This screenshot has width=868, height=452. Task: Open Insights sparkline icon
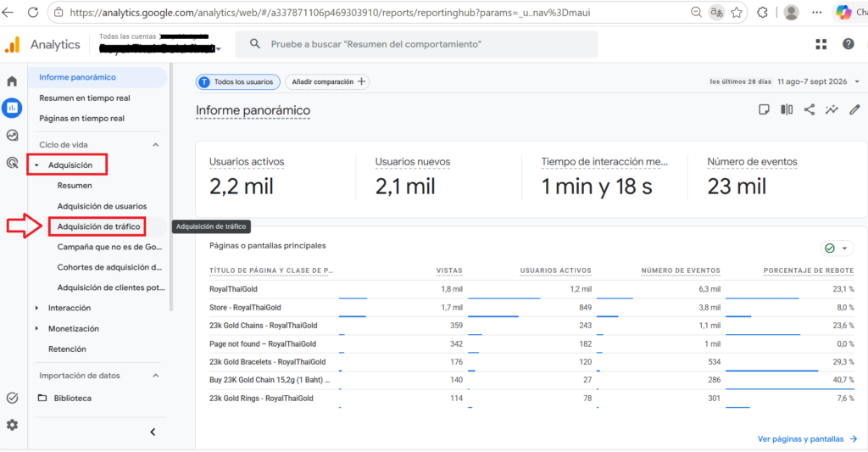832,109
